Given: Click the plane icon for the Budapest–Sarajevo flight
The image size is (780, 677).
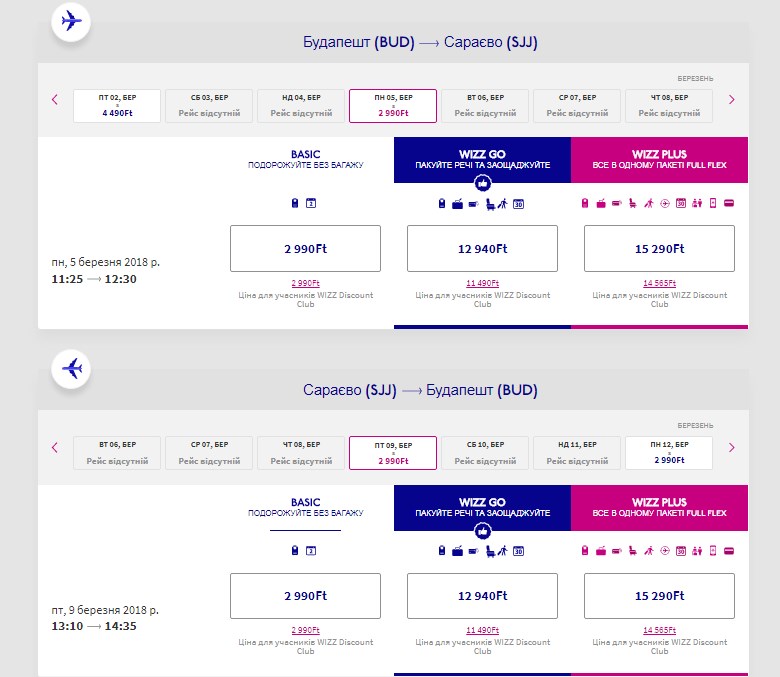Looking at the screenshot, I should pos(71,21).
